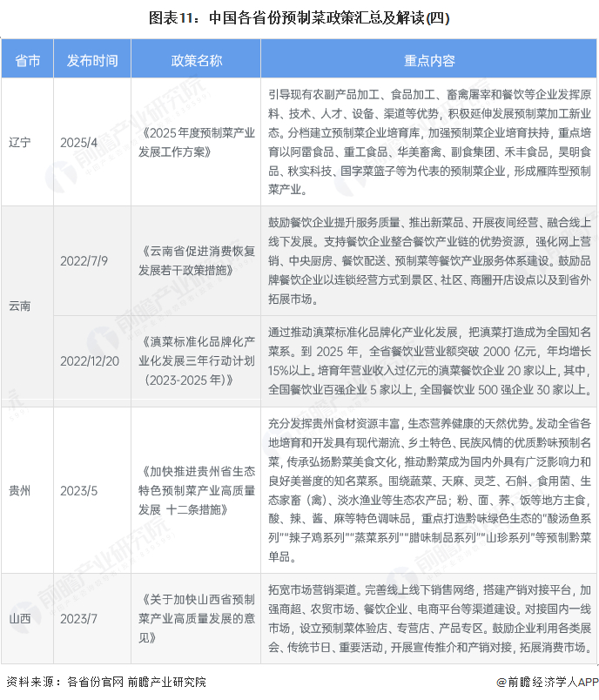Click the source note 资料来源：各省份官网 前瞻产业研究院
Viewport: 599px width, 700px height.
[x=106, y=682]
